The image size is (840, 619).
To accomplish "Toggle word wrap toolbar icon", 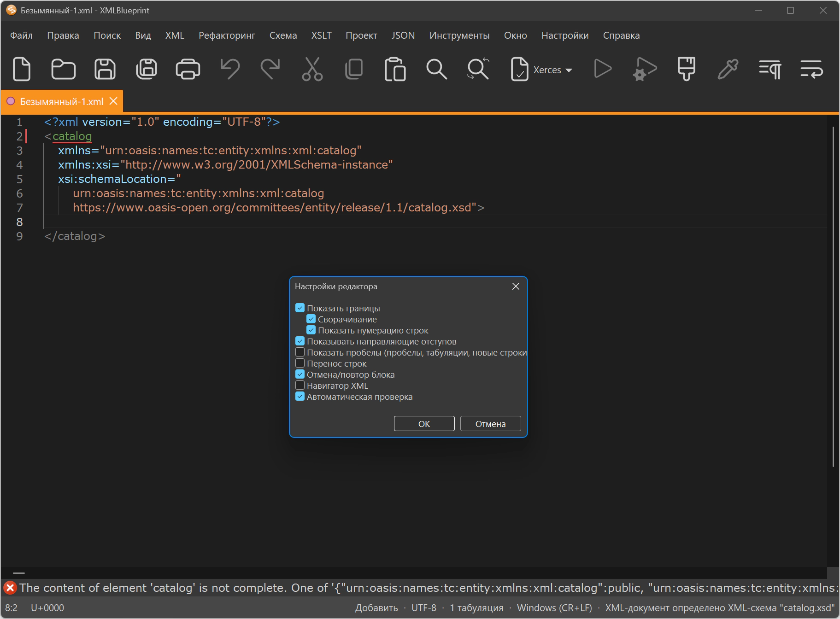I will coord(811,70).
